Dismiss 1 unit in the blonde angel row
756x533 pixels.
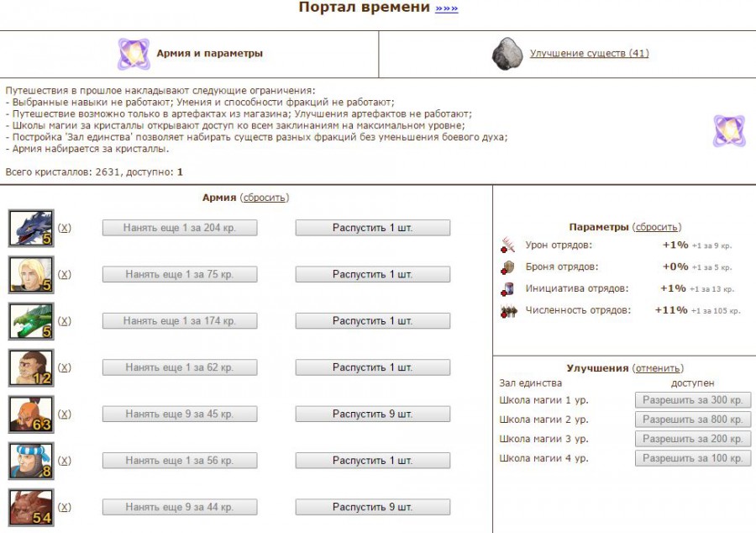[x=373, y=274]
